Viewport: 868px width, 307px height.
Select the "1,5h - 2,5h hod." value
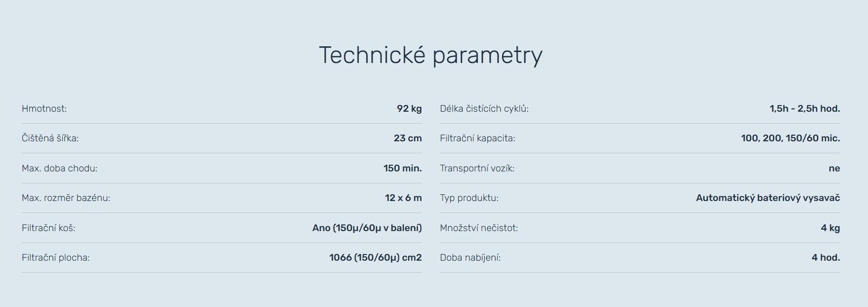(804, 109)
